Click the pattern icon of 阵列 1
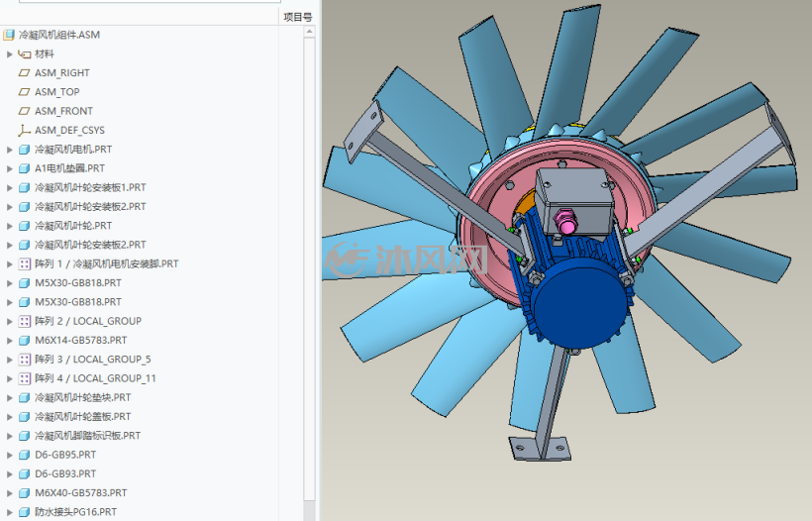This screenshot has height=521, width=812. [25, 264]
